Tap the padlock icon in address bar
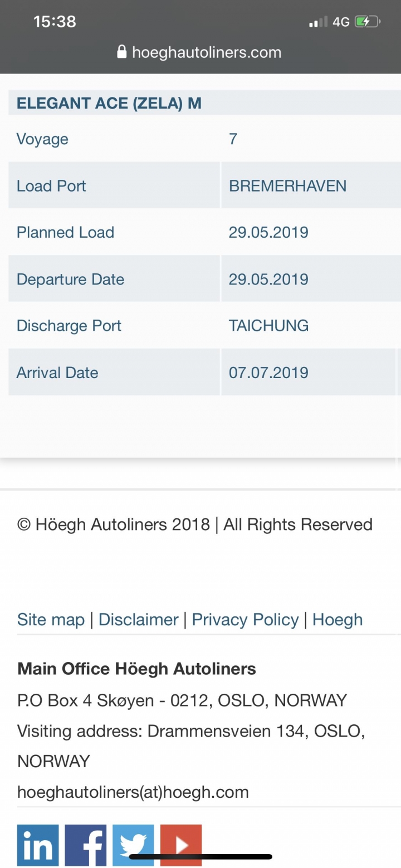This screenshot has width=401, height=868. click(x=122, y=52)
